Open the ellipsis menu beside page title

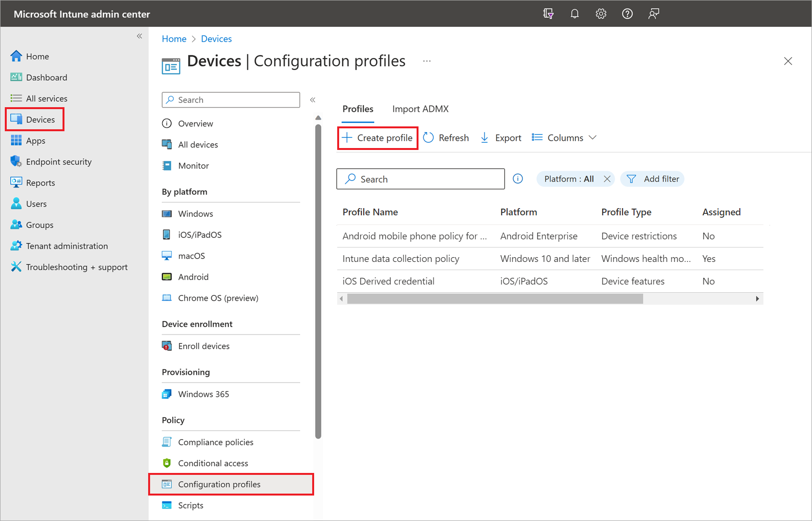pyautogui.click(x=427, y=61)
